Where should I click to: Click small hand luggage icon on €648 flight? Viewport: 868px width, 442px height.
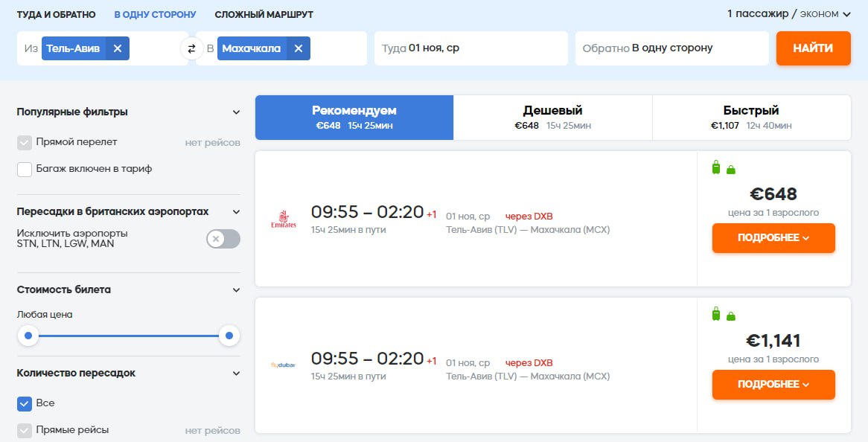coord(731,170)
